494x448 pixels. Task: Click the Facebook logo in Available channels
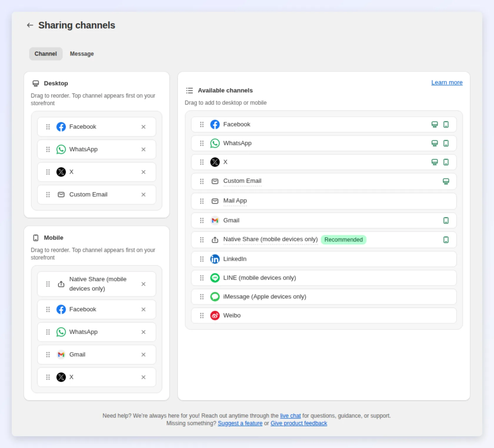[215, 124]
